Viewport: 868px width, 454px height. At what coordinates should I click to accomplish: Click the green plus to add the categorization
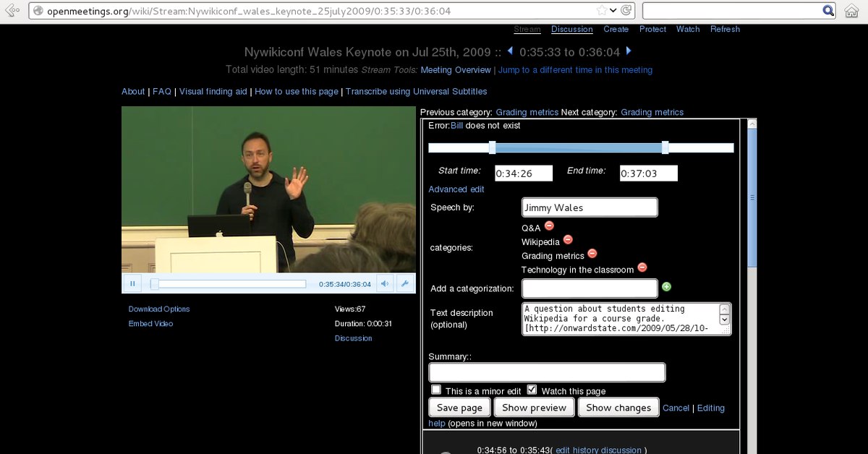pos(667,287)
